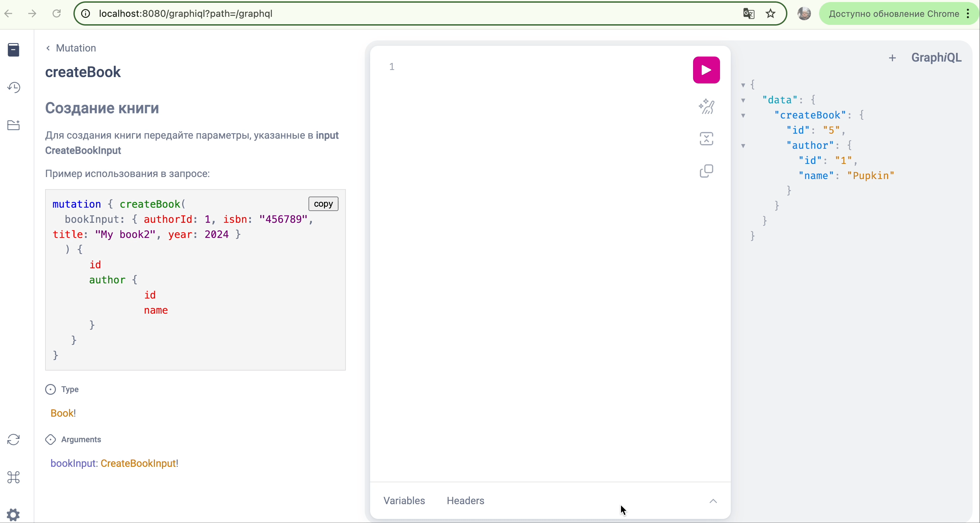Run the query with the Execute button

706,70
